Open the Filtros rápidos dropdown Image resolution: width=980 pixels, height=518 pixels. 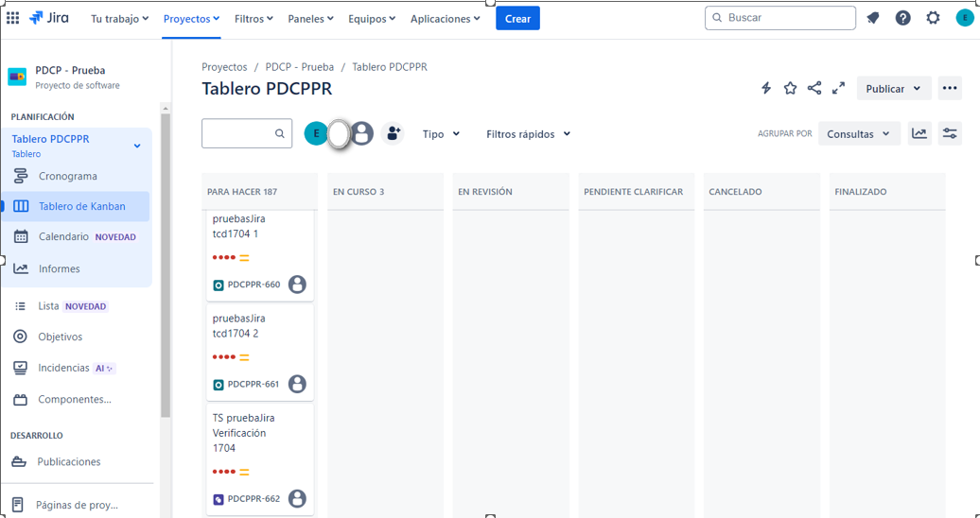(x=528, y=134)
